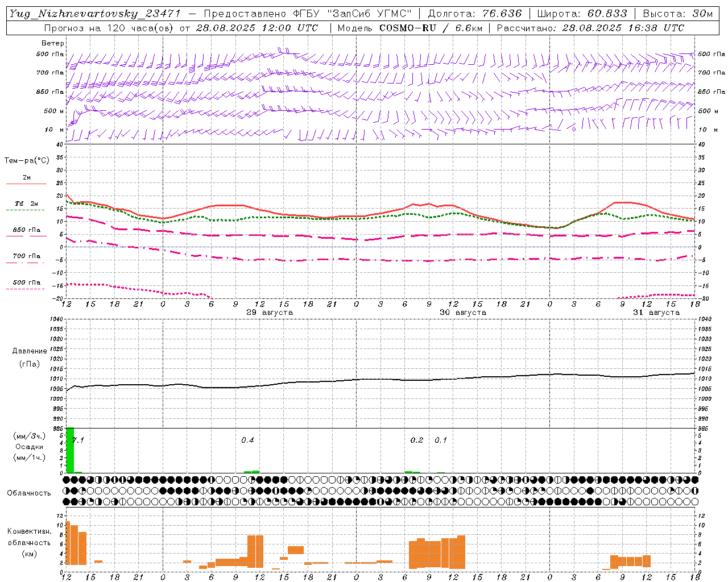Click the Конвективн. convective cloud label

(x=30, y=531)
